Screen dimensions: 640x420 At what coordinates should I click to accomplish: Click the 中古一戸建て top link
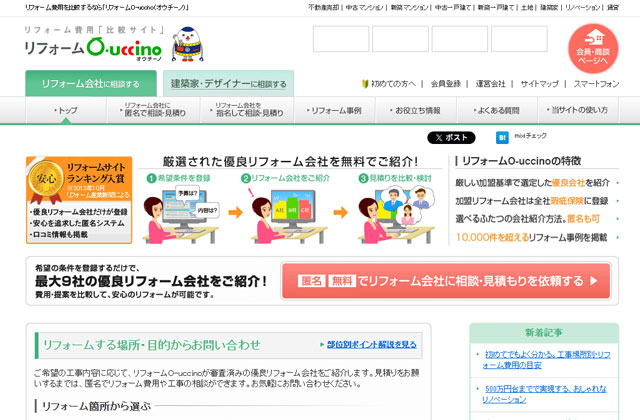pos(453,7)
